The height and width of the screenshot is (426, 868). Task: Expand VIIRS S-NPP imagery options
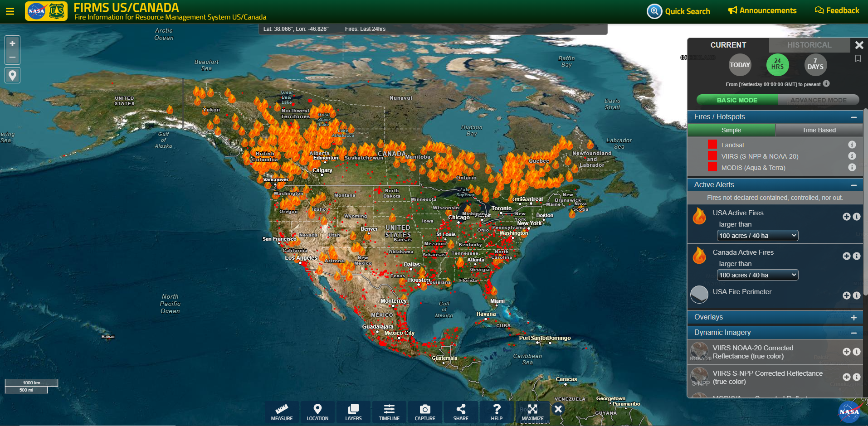846,377
